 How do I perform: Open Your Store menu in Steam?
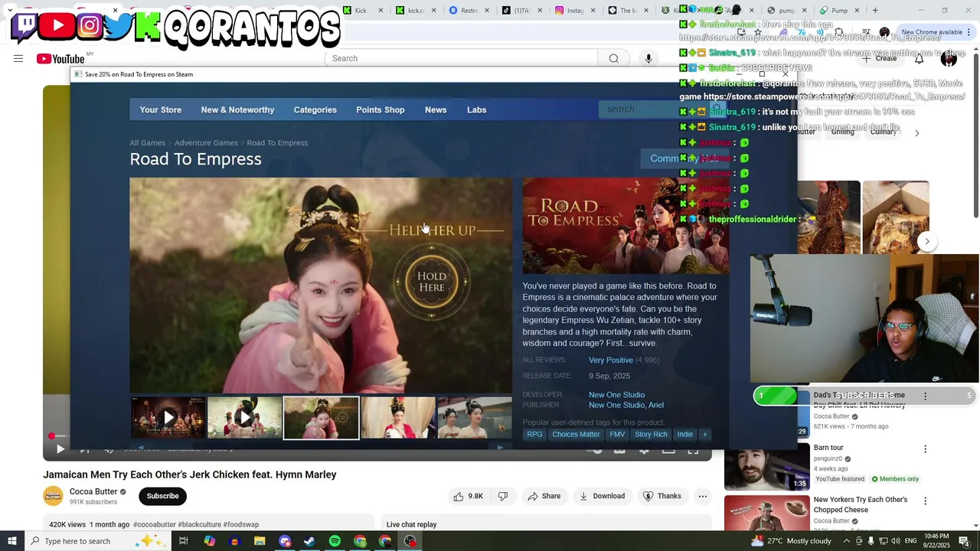pyautogui.click(x=161, y=109)
